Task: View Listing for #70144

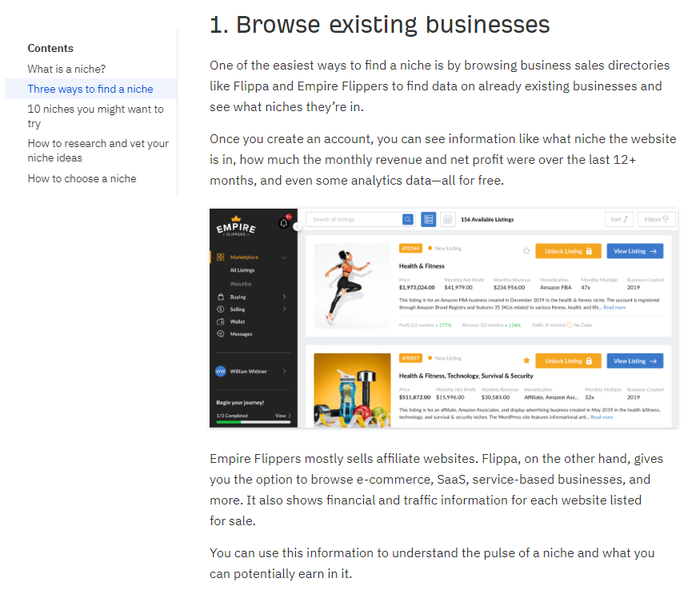Action: click(635, 251)
